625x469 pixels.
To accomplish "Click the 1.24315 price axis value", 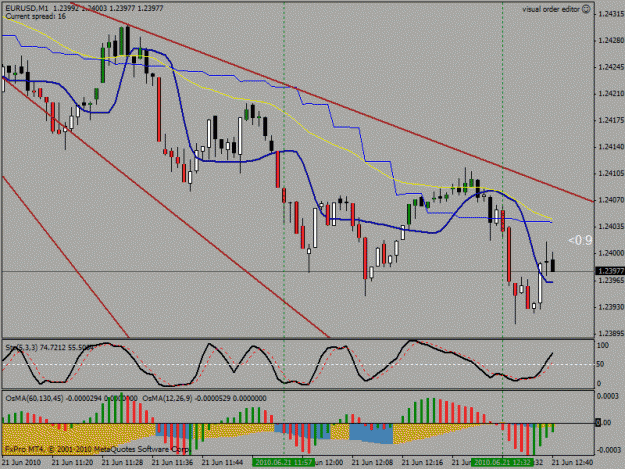I will click(611, 14).
